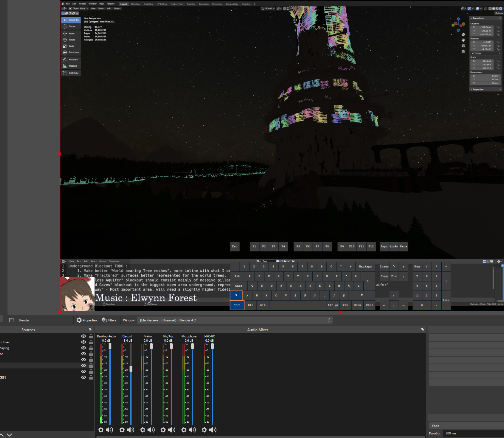Click the source Properties button
The image size is (504, 438).
click(87, 320)
